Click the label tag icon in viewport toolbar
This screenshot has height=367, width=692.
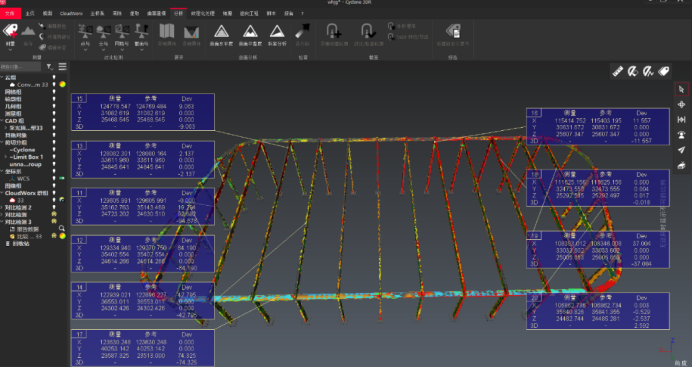click(663, 71)
